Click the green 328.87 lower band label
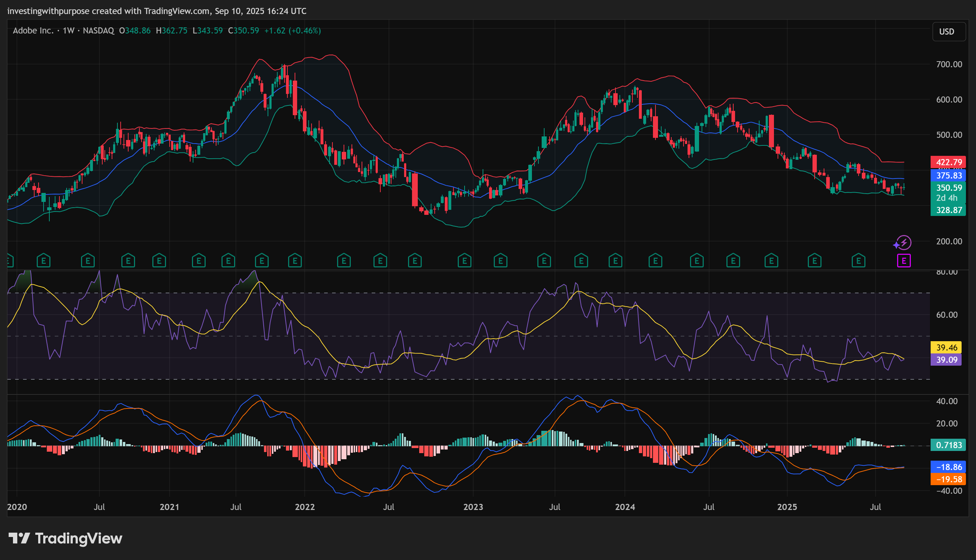 (948, 210)
